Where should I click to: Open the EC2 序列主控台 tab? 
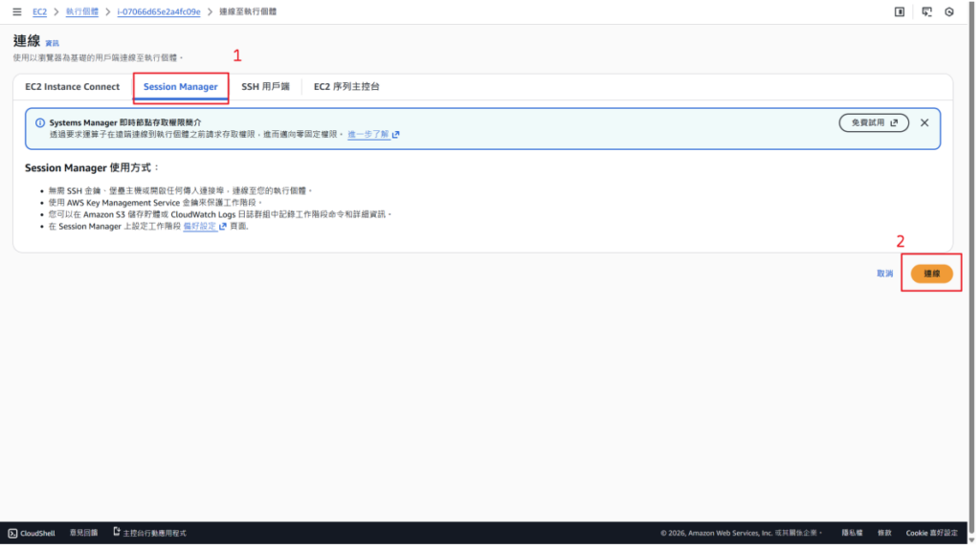click(346, 87)
